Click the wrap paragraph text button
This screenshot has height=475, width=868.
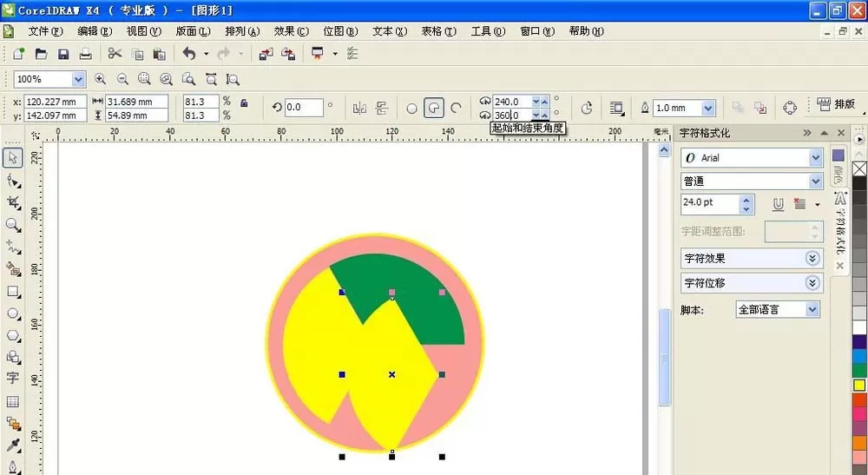pyautogui.click(x=616, y=108)
